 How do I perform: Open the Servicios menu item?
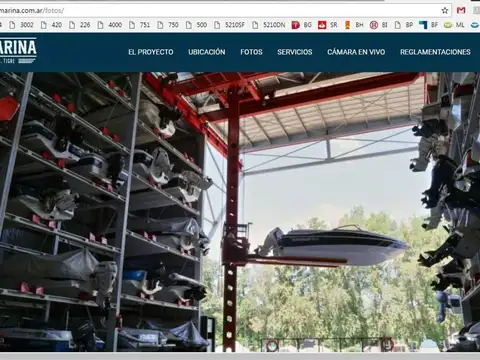pos(295,52)
